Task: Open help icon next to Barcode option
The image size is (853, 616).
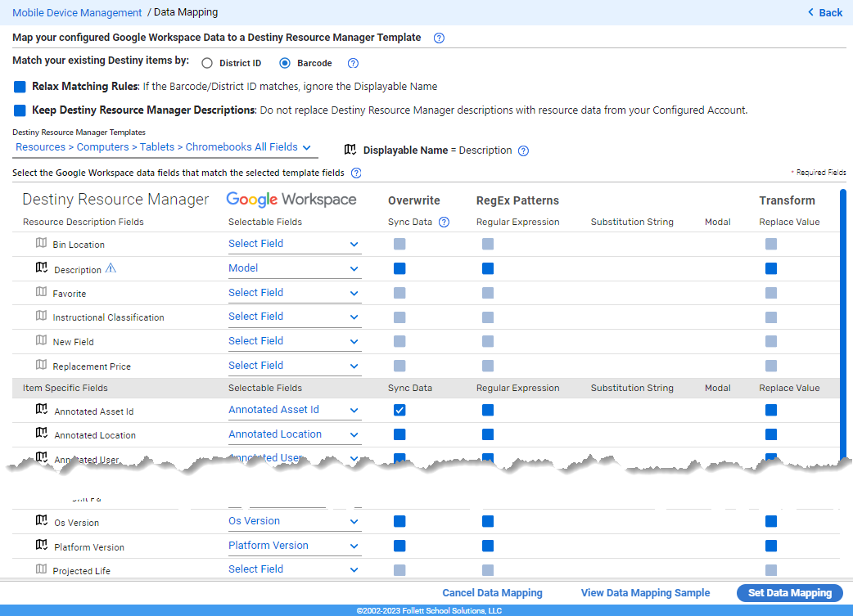Action: 353,63
